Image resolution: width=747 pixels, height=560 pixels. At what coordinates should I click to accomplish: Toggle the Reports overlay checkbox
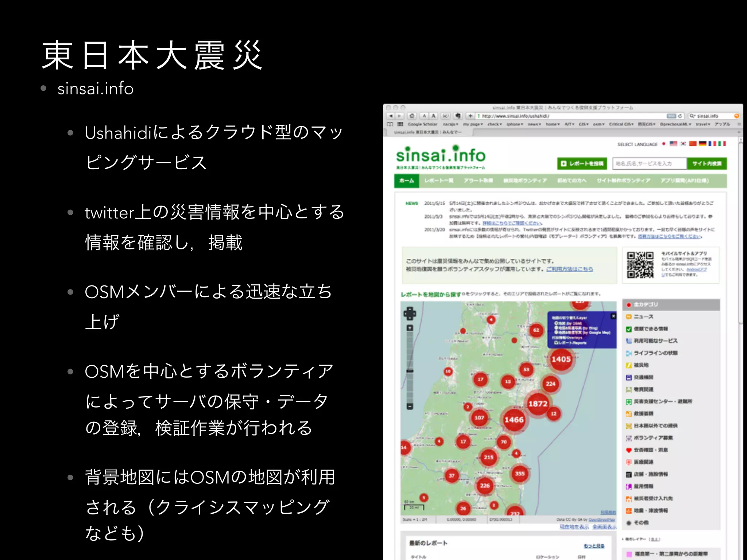click(x=557, y=343)
